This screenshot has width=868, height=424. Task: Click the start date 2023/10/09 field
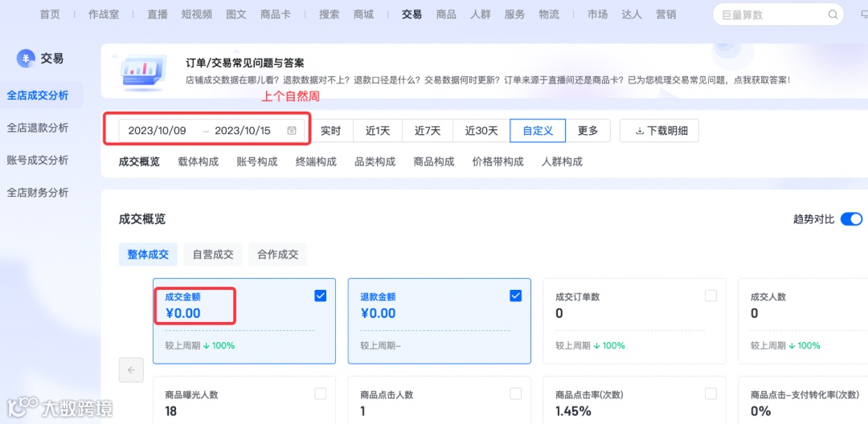pyautogui.click(x=158, y=131)
